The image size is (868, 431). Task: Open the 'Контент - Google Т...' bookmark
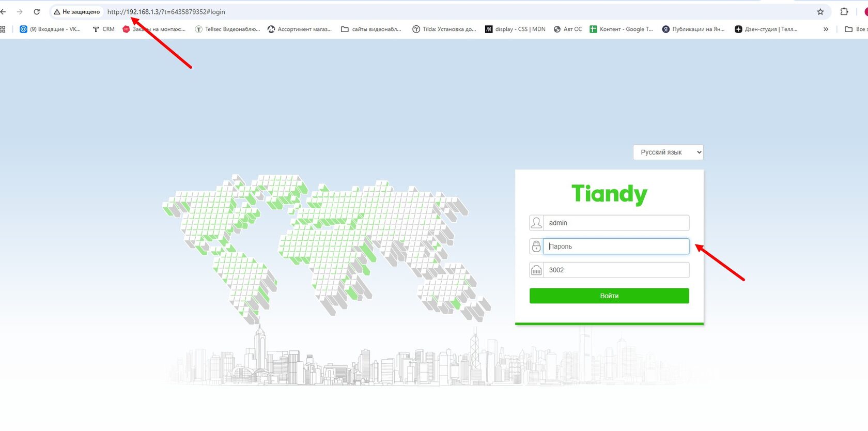point(621,29)
